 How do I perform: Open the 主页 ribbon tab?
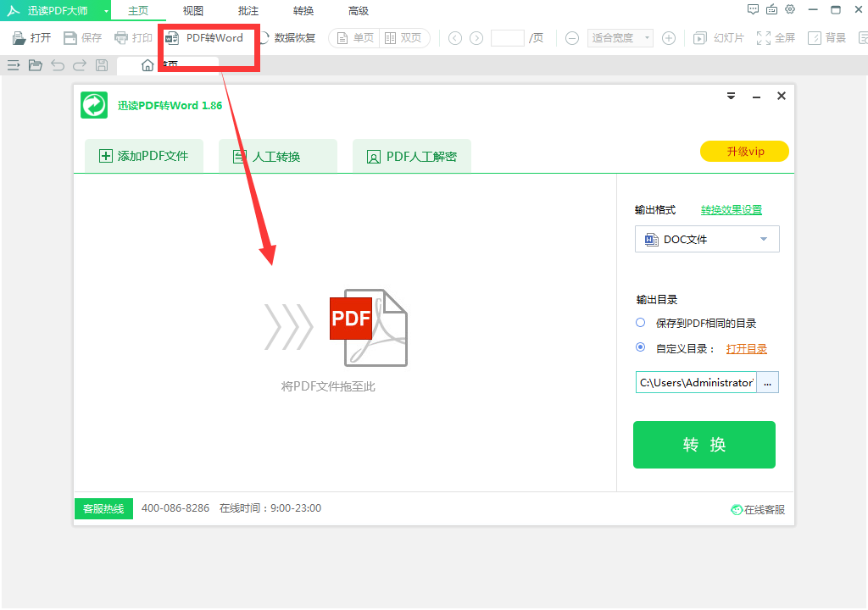tap(138, 10)
